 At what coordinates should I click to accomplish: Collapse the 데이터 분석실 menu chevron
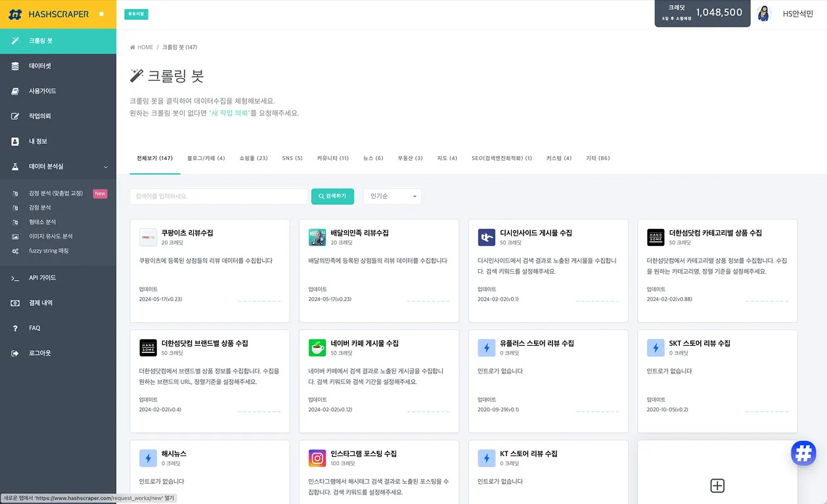106,167
